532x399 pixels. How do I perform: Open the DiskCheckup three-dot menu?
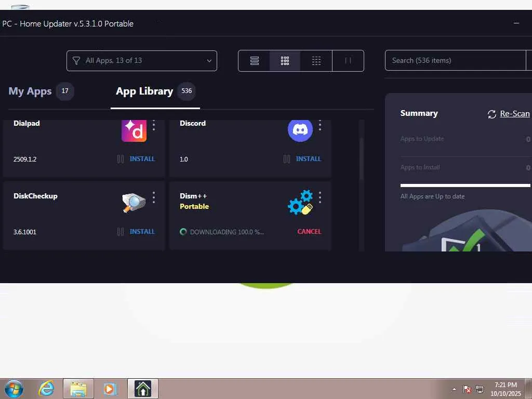click(154, 197)
